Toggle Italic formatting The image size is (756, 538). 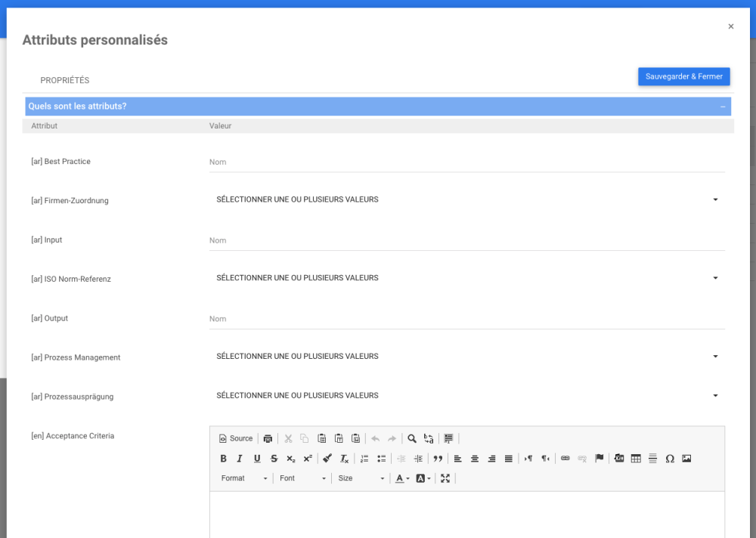tap(240, 459)
